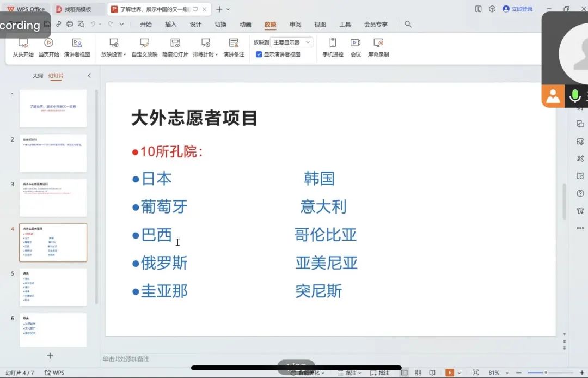588x378 pixels.
Task: Select slide 5 thumbnail in the panel
Action: coord(53,287)
